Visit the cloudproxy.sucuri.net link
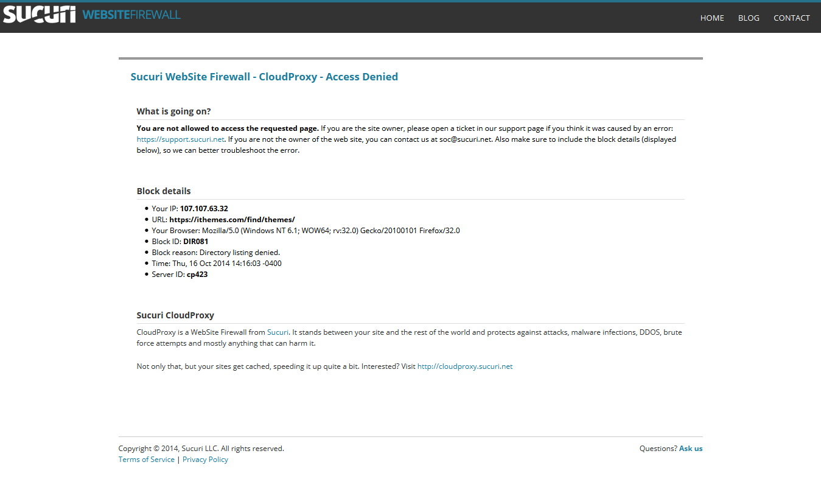 [465, 366]
